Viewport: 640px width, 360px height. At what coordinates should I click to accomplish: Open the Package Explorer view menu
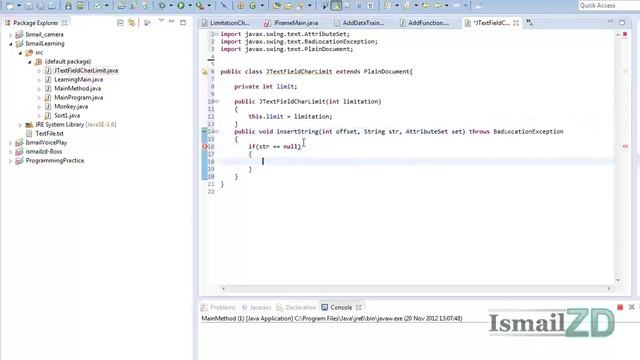161,21
